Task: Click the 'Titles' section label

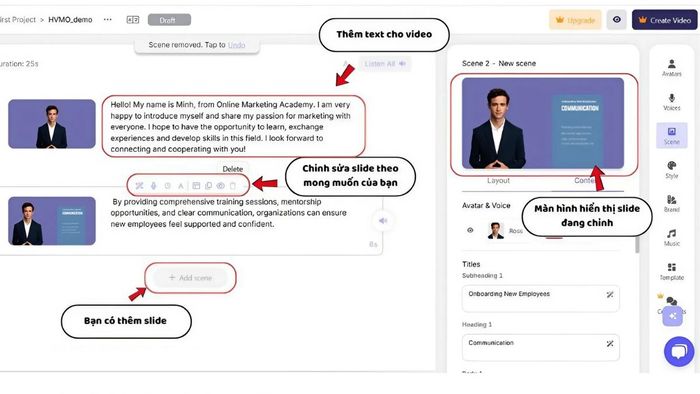Action: click(471, 264)
